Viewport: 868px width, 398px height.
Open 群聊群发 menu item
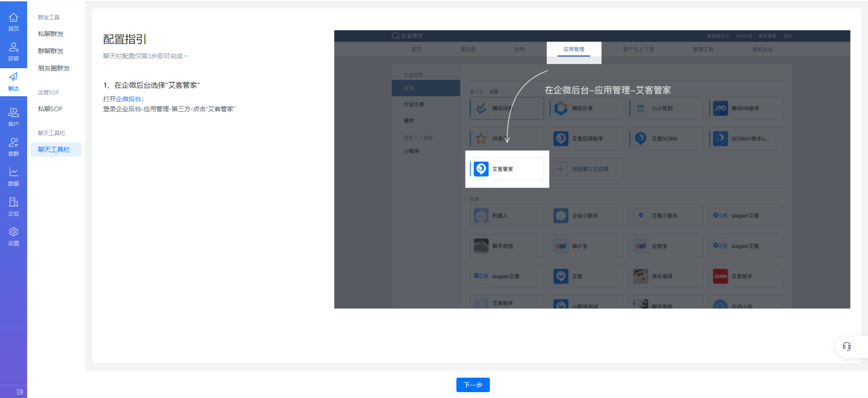tap(51, 51)
